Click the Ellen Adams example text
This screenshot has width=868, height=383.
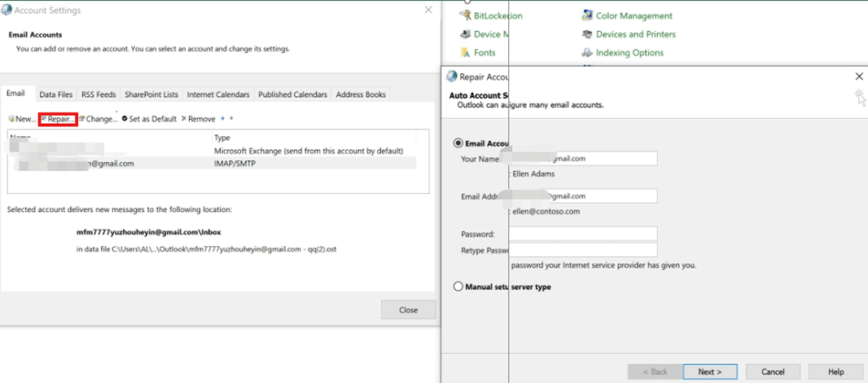coord(533,174)
